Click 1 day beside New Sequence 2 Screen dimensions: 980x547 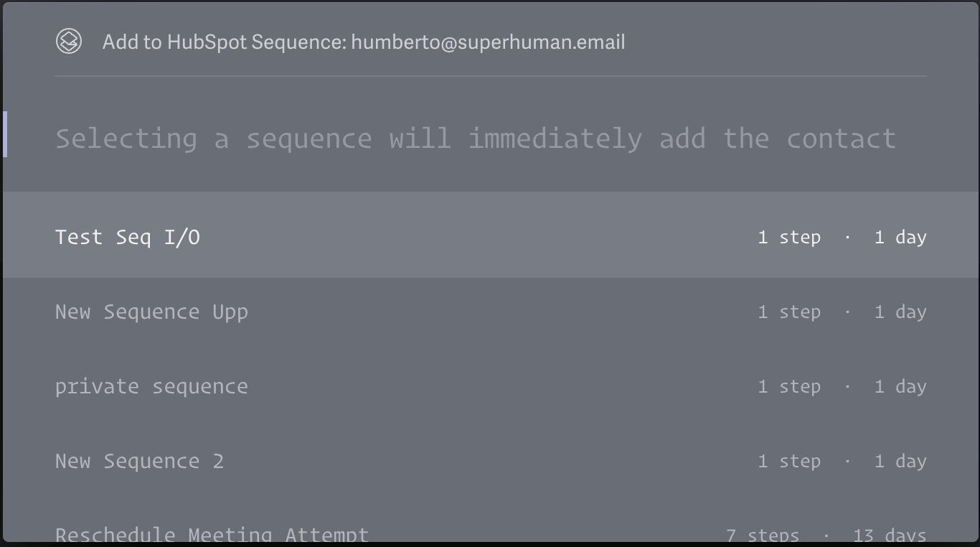pos(900,461)
